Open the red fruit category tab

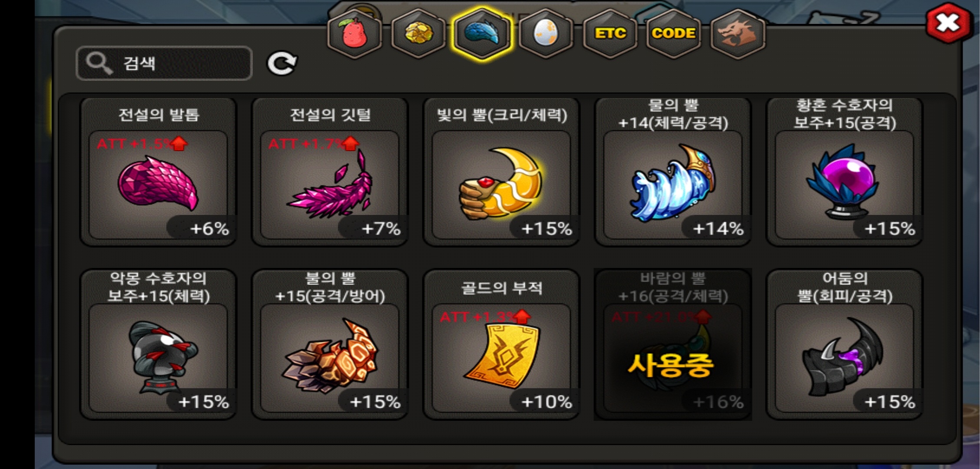pyautogui.click(x=355, y=33)
